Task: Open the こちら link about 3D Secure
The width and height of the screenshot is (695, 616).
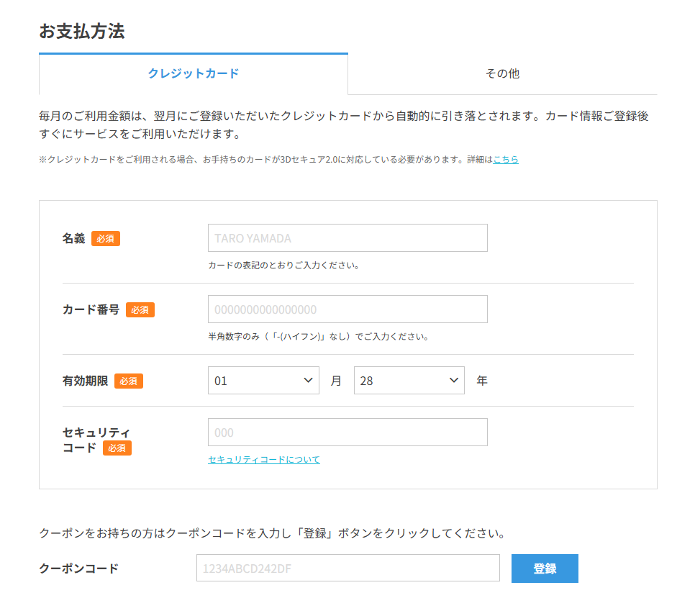Action: click(x=504, y=159)
